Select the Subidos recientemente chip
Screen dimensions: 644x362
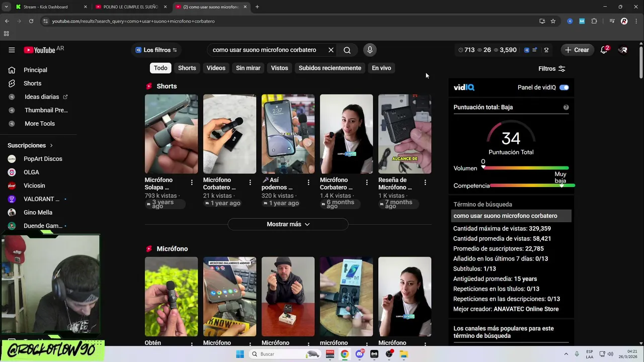tap(330, 68)
